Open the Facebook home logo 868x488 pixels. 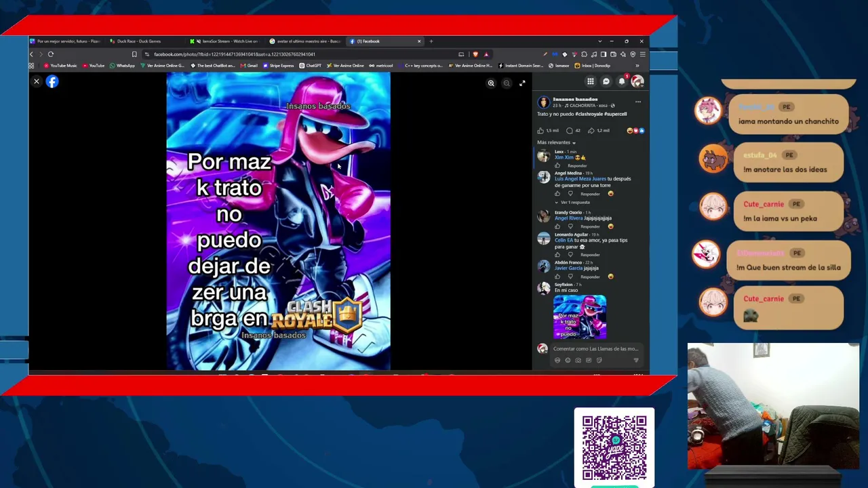(52, 81)
